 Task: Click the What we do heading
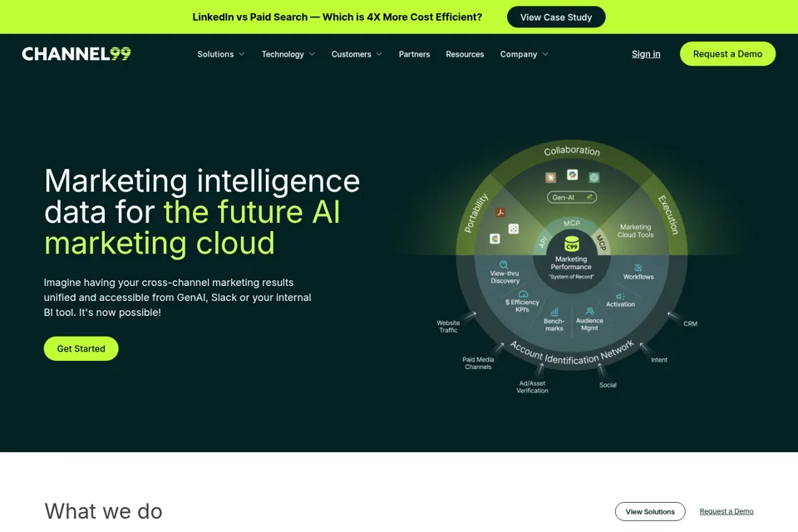click(103, 511)
